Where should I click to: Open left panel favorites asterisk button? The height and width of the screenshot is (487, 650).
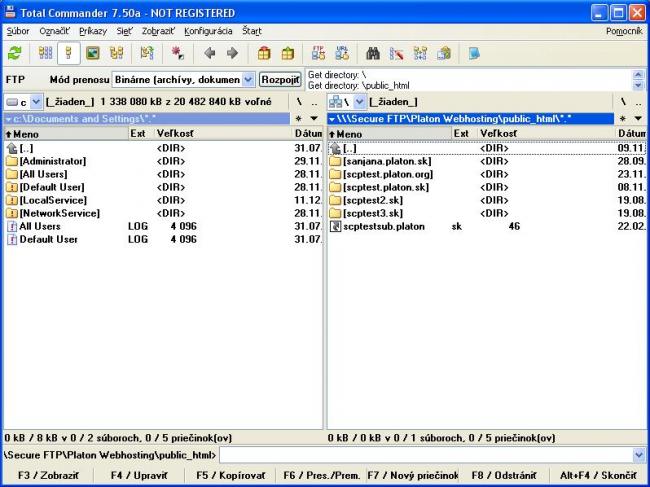[298, 119]
